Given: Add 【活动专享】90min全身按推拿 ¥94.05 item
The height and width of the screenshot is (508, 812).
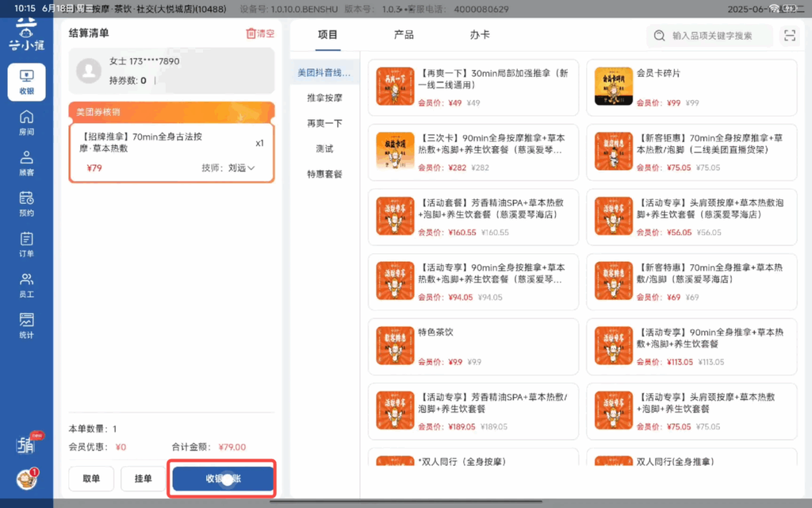Looking at the screenshot, I should 473,282.
